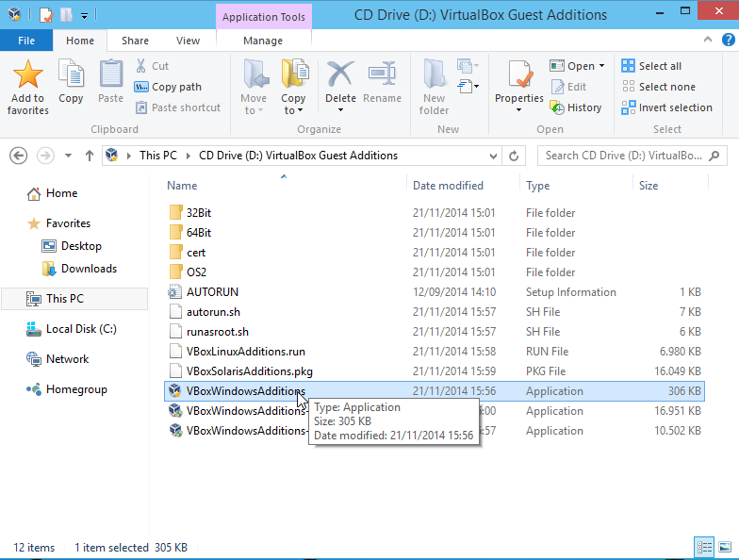Image resolution: width=739 pixels, height=560 pixels.
Task: Click the History command
Action: pyautogui.click(x=576, y=107)
